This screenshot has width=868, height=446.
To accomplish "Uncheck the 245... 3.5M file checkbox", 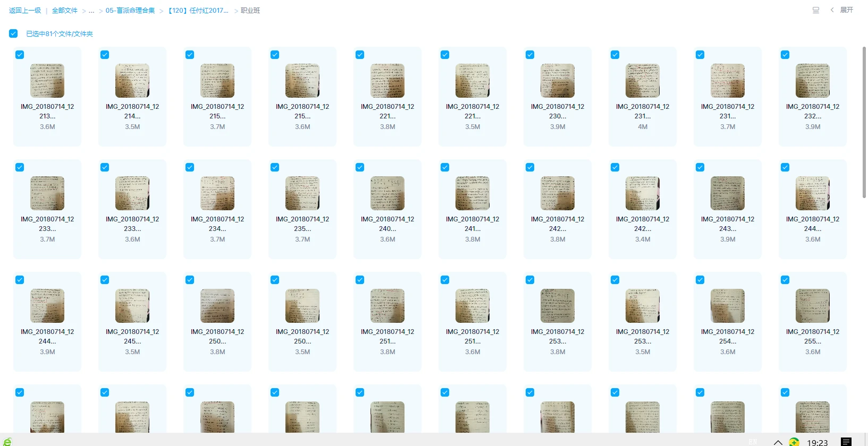I will [105, 280].
